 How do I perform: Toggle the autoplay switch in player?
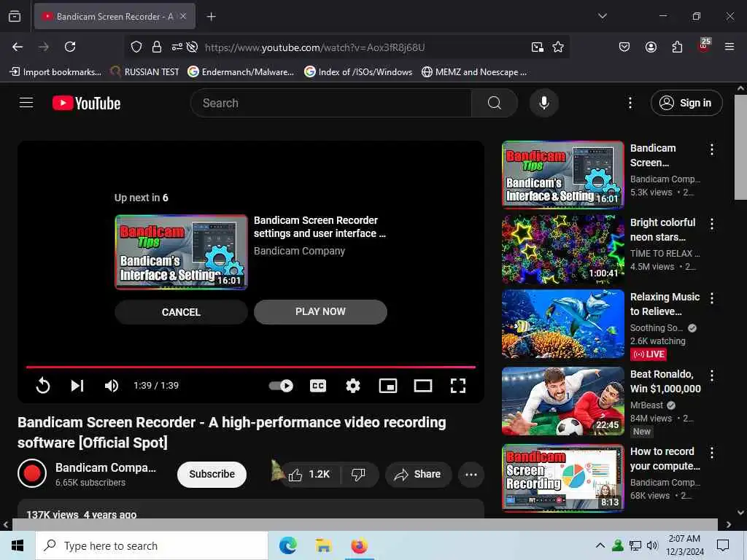click(281, 385)
